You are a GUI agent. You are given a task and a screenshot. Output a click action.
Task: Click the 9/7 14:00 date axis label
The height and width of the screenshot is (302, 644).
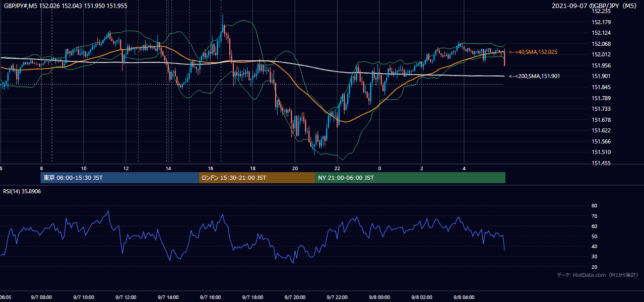point(169,297)
